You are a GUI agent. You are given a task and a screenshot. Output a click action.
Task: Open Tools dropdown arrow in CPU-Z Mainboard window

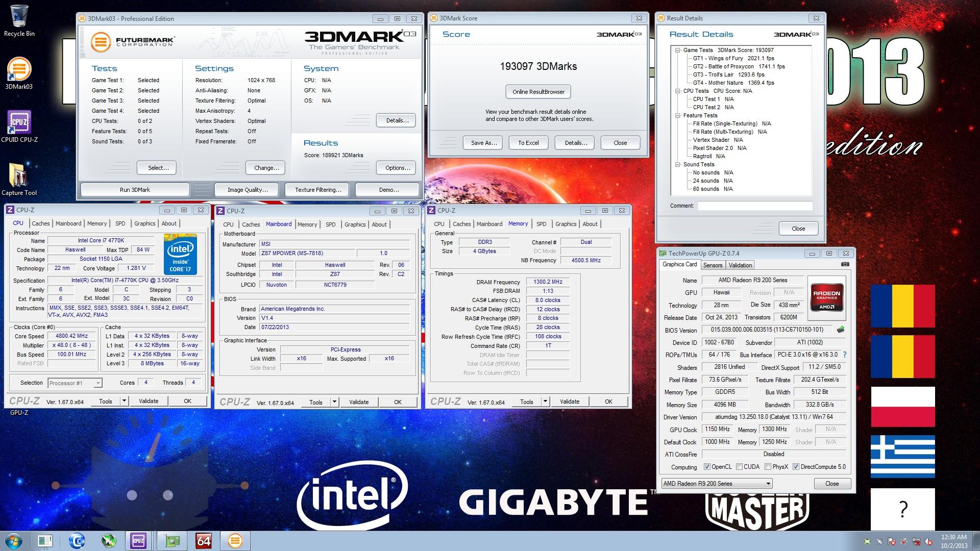click(334, 402)
